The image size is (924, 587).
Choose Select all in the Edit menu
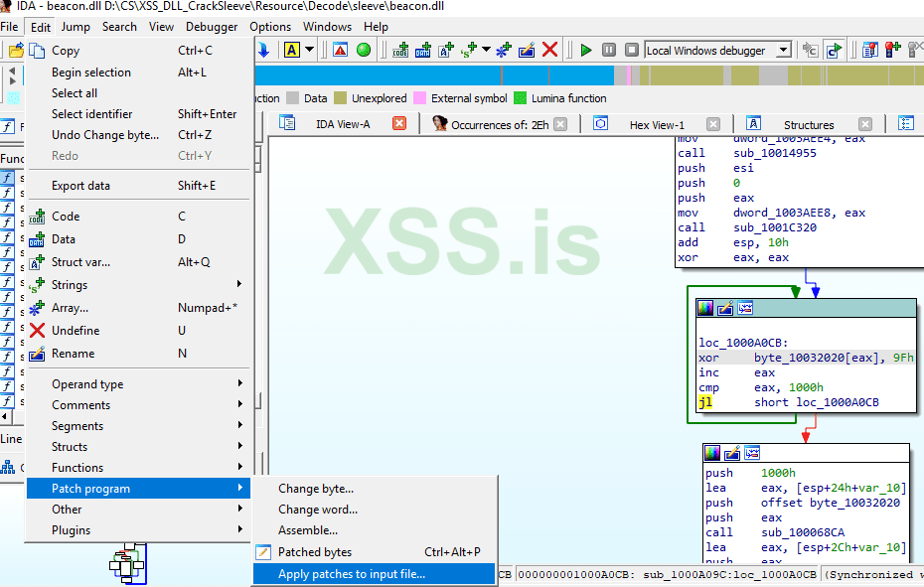pos(138,93)
